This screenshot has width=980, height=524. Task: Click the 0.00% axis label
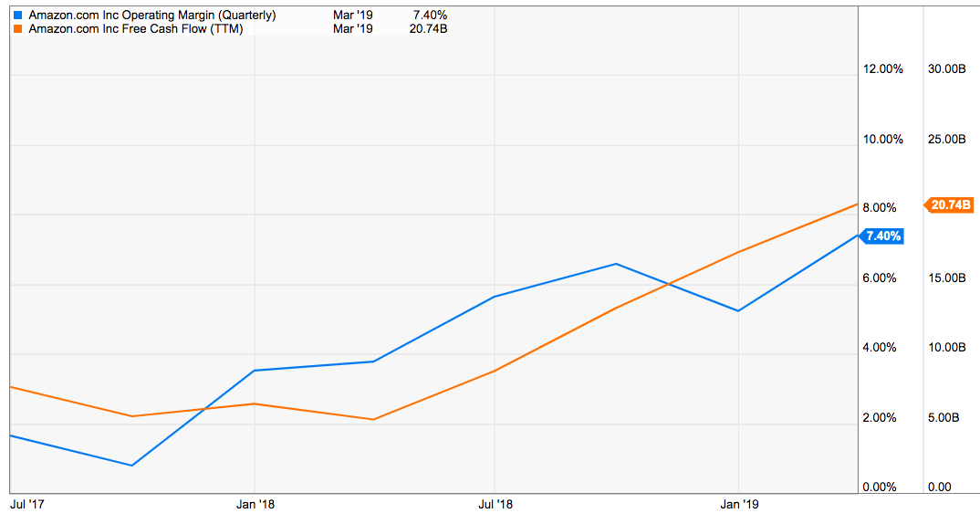pos(880,487)
